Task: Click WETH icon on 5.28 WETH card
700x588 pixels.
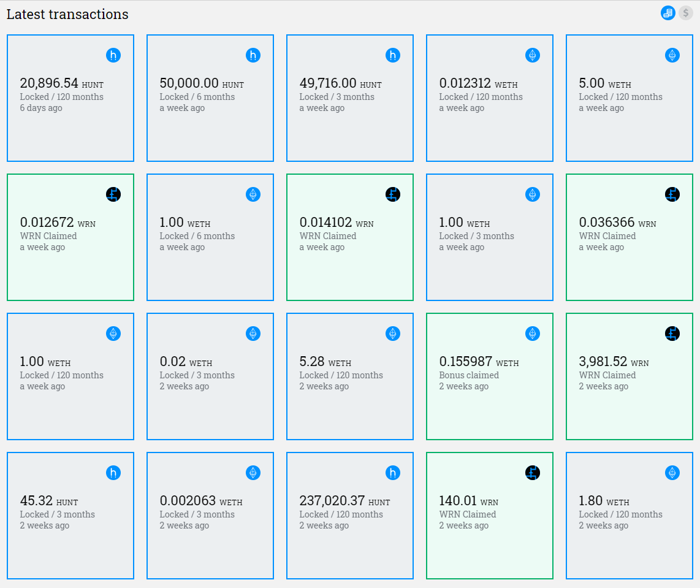Action: (x=393, y=334)
